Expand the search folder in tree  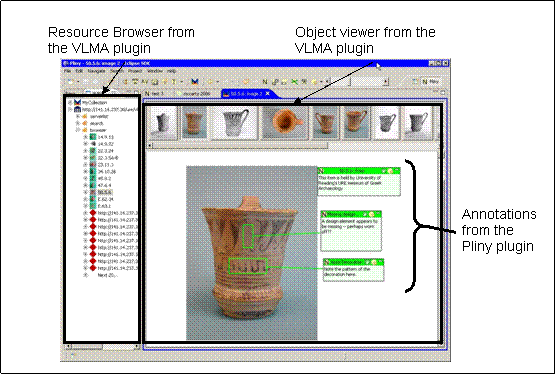pos(78,123)
